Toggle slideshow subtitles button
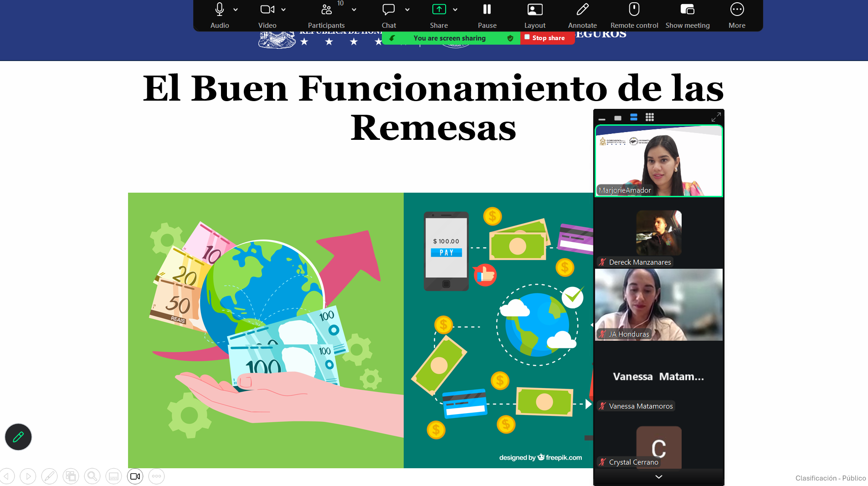 click(113, 476)
